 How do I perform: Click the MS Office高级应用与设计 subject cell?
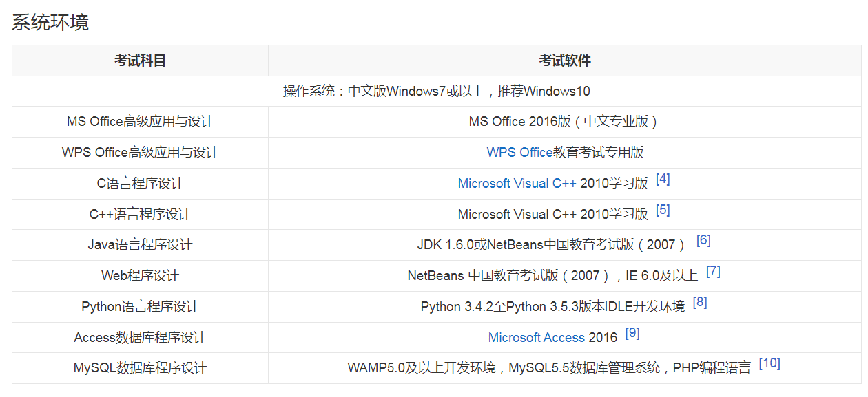[140, 122]
